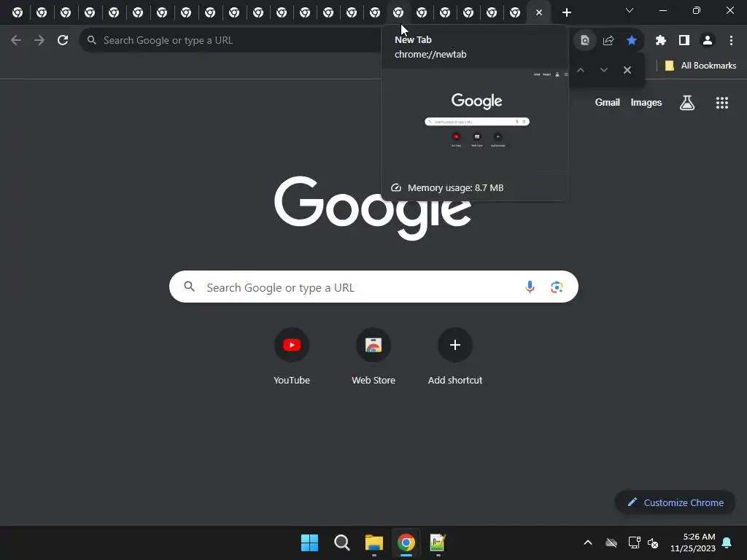Open Google Lens search icon in toolbar
747x560 pixels.
tap(585, 41)
